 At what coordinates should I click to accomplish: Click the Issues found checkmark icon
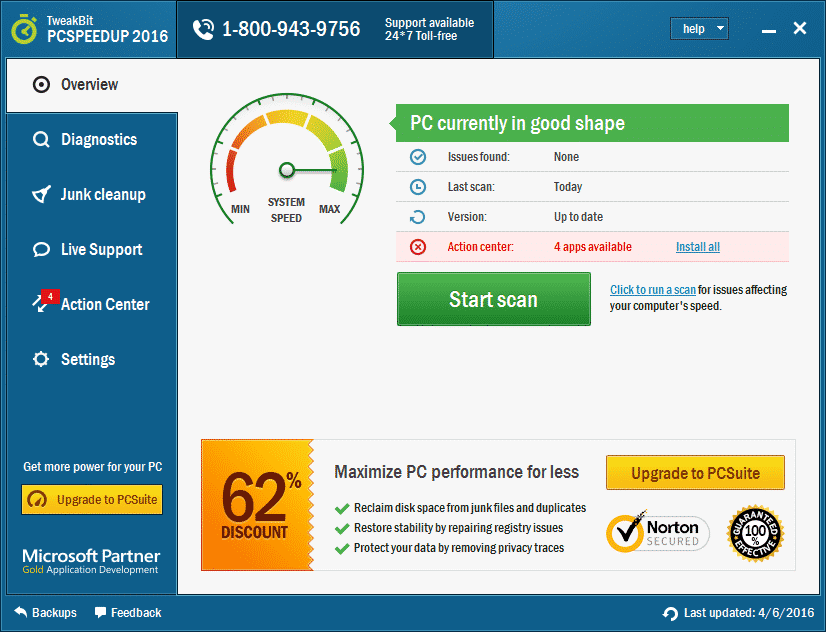(x=418, y=157)
